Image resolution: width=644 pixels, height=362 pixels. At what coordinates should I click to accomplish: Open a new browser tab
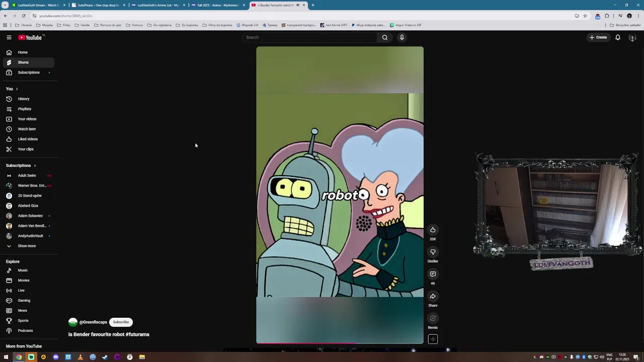(313, 5)
